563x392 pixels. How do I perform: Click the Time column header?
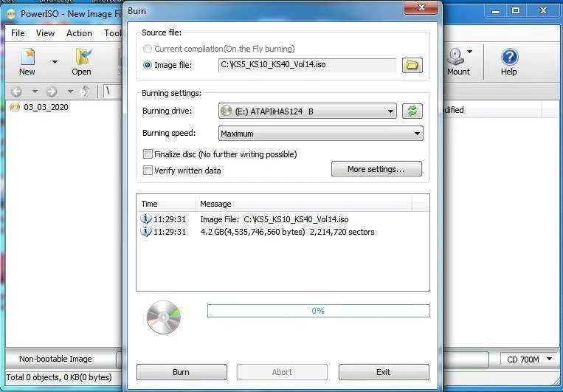pos(166,204)
